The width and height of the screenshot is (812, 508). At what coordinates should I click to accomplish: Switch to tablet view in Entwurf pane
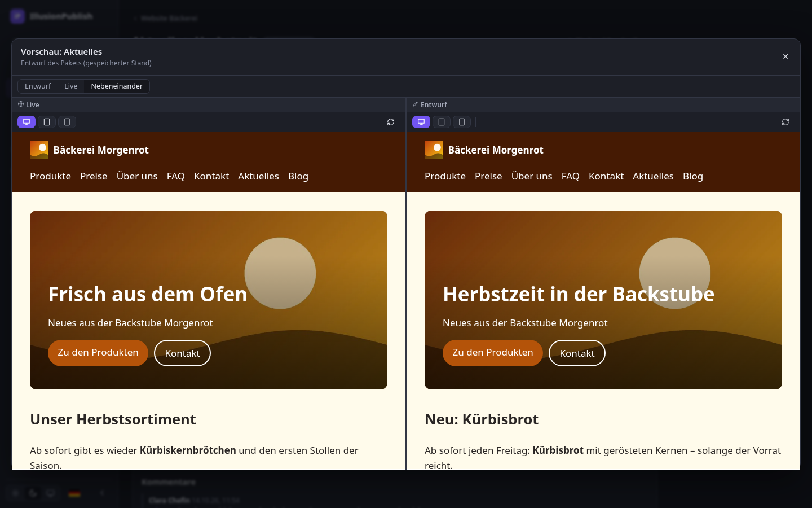(x=442, y=122)
